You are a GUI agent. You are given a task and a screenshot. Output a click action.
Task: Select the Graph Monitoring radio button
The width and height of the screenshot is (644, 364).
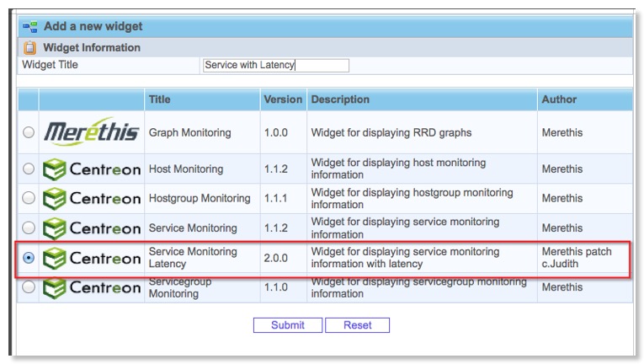[29, 132]
